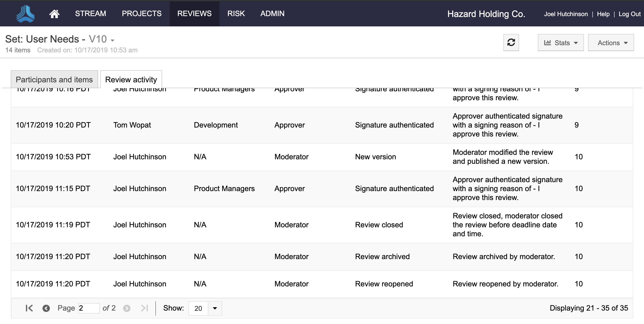The width and height of the screenshot is (644, 324).
Task: Navigate to the RISK section
Action: [x=236, y=13]
